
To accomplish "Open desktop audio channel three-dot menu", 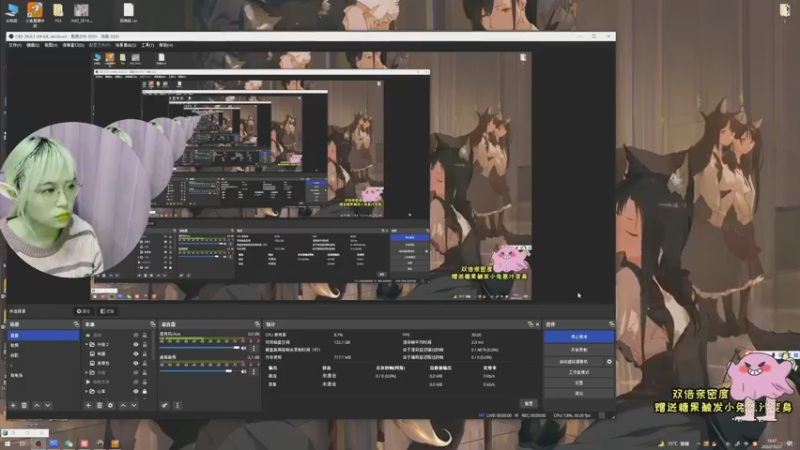I will click(254, 371).
